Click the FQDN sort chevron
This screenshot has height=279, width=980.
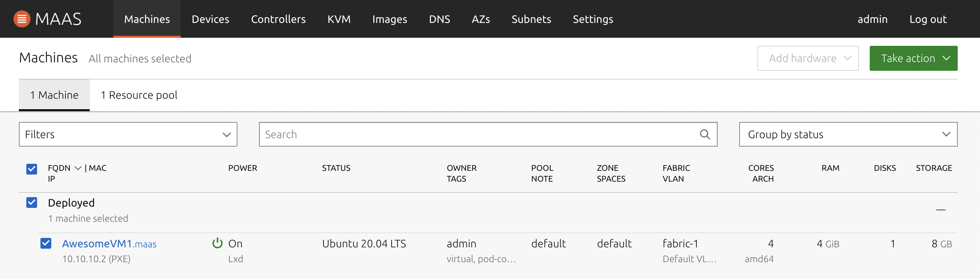coord(78,168)
